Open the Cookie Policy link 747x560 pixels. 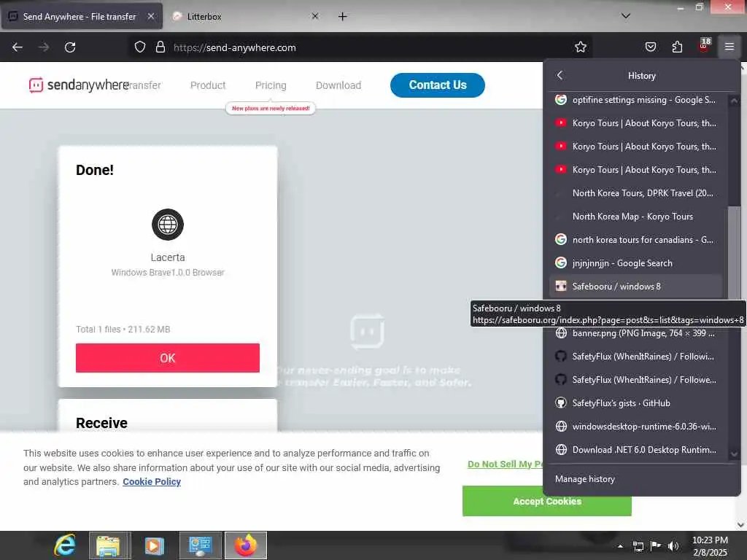point(152,481)
